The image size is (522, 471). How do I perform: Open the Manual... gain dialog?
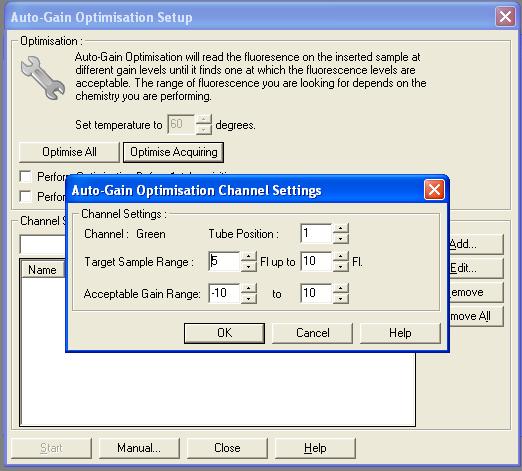coord(139,448)
